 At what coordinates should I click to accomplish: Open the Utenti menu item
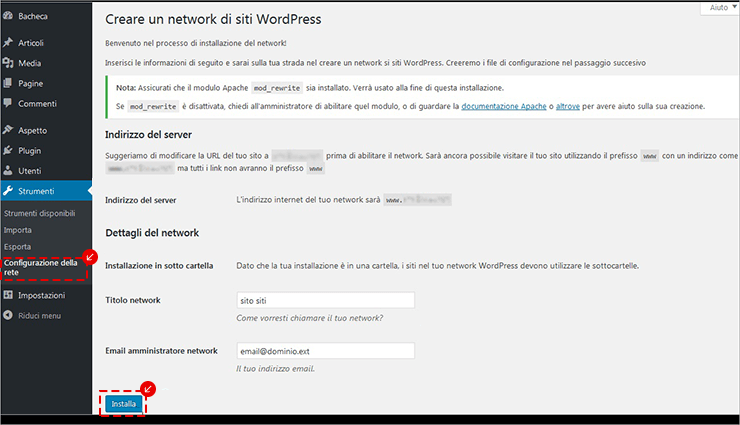(46, 171)
